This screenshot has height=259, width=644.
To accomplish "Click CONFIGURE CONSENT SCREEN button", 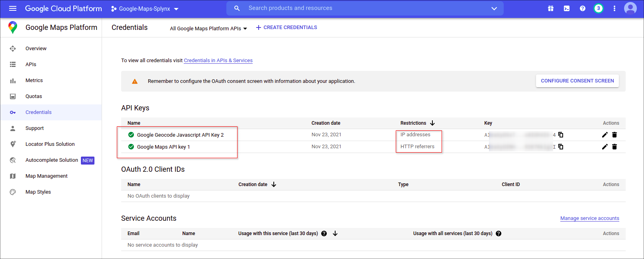I will pos(577,81).
